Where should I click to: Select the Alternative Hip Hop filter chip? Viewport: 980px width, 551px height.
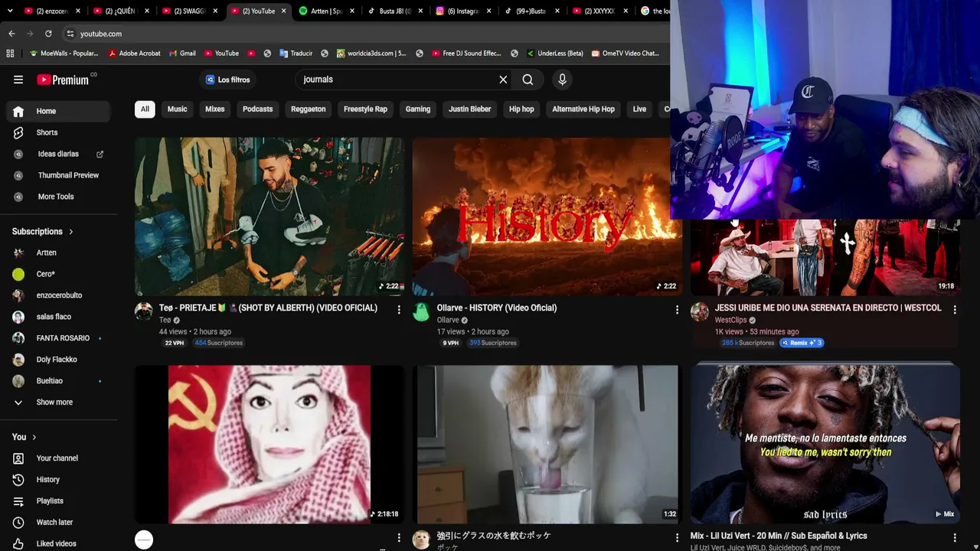click(x=583, y=109)
